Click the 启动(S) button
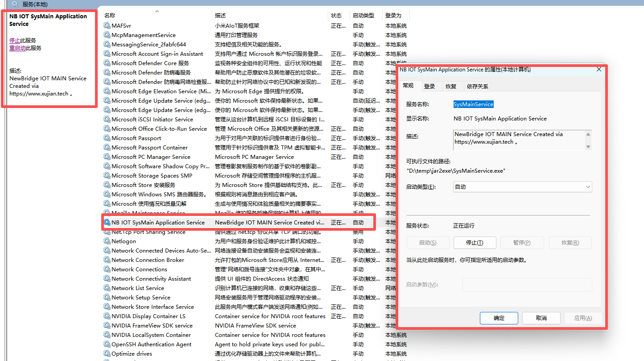644x361 pixels. coord(428,243)
